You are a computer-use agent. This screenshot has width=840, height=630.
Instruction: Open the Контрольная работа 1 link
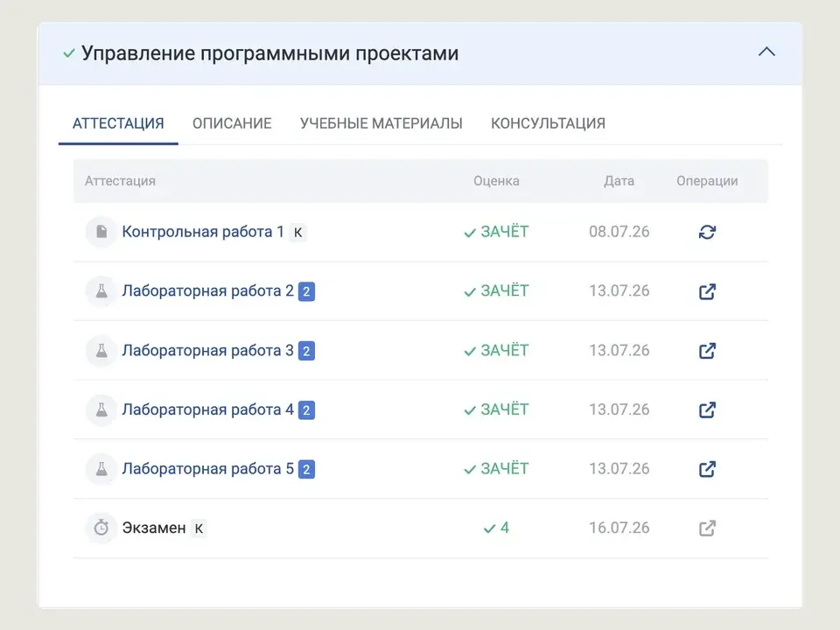[203, 231]
